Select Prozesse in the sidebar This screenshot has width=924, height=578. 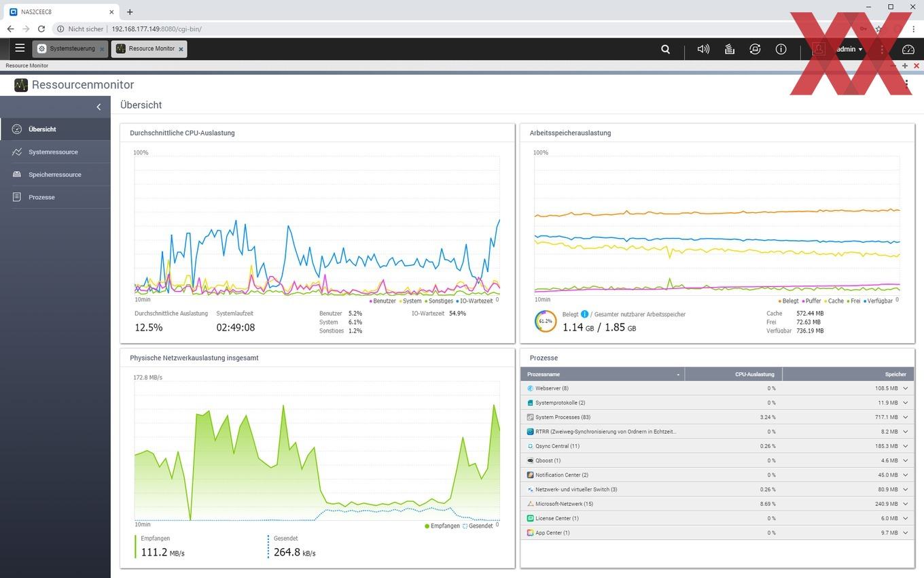(55, 197)
